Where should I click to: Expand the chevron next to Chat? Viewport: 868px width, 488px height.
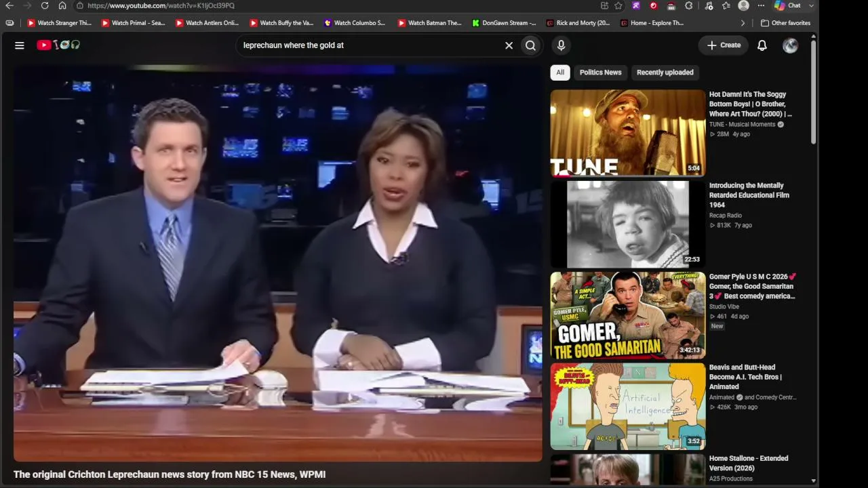[811, 5]
